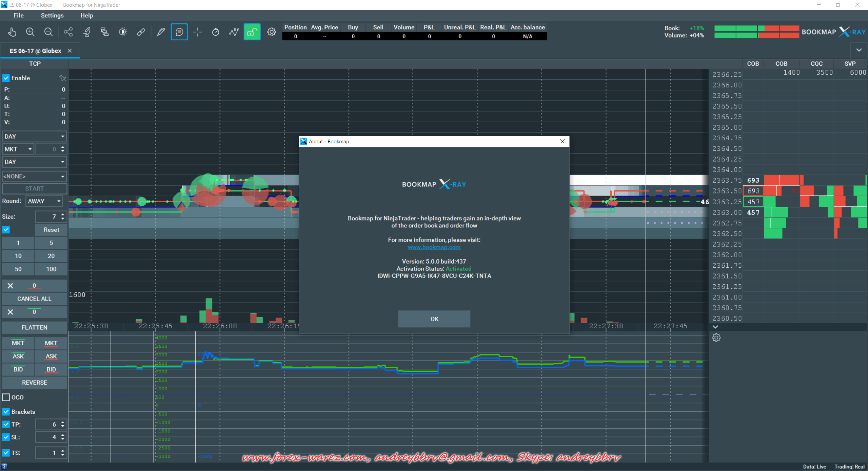Toggle the crosshair tool
This screenshot has width=868, height=471.
pyautogui.click(x=198, y=32)
